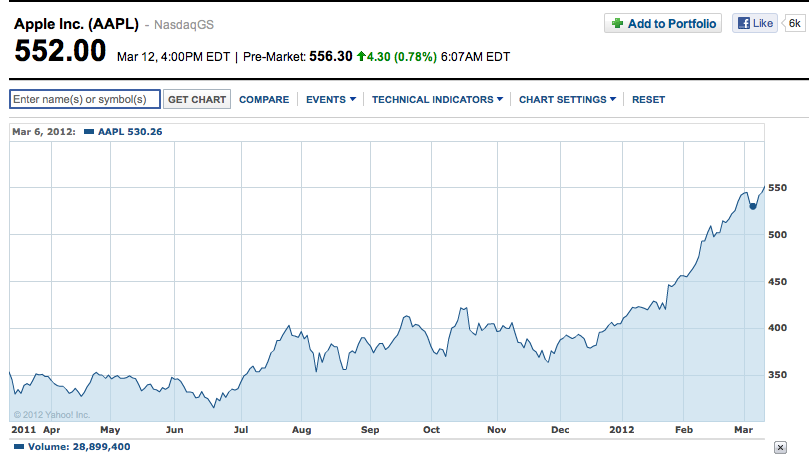809x455 pixels.
Task: Click the Facebook 6k like count bubble
Action: point(795,23)
